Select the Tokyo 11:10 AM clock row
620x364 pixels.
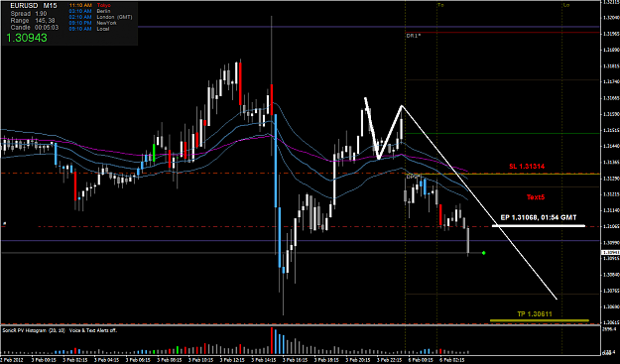coord(89,6)
